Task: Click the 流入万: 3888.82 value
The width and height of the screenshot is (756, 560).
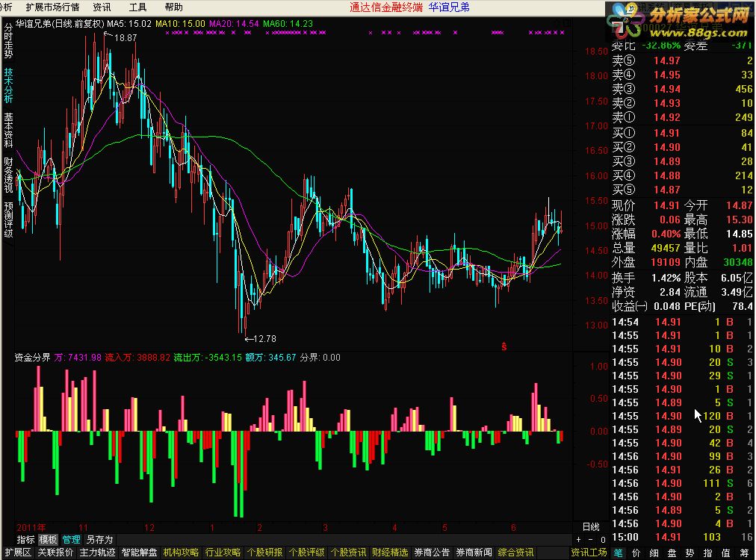Action: click(137, 358)
